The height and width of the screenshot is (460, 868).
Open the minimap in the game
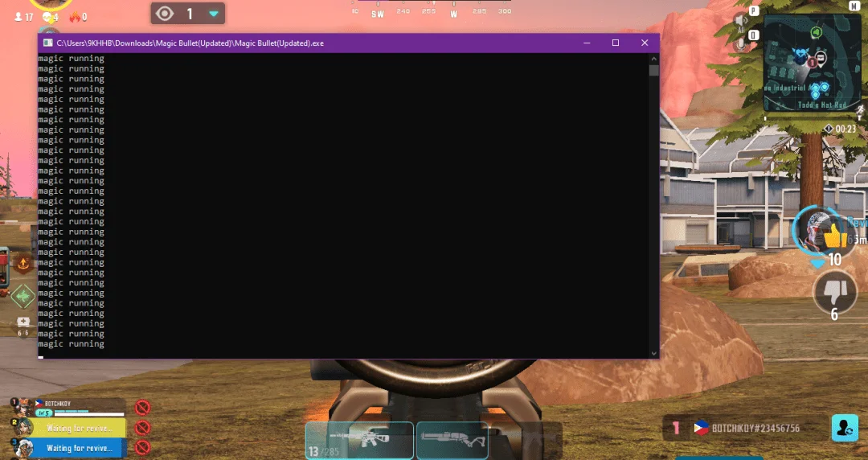pyautogui.click(x=812, y=64)
